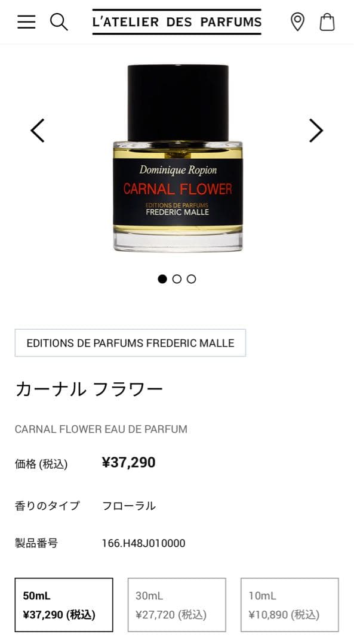Choose the 30mL size option

coord(177,605)
